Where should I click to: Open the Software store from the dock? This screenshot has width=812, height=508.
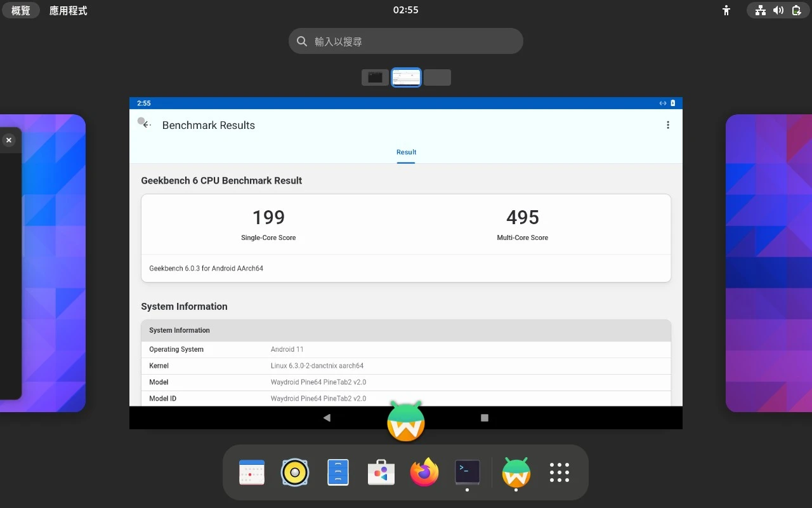pos(381,472)
